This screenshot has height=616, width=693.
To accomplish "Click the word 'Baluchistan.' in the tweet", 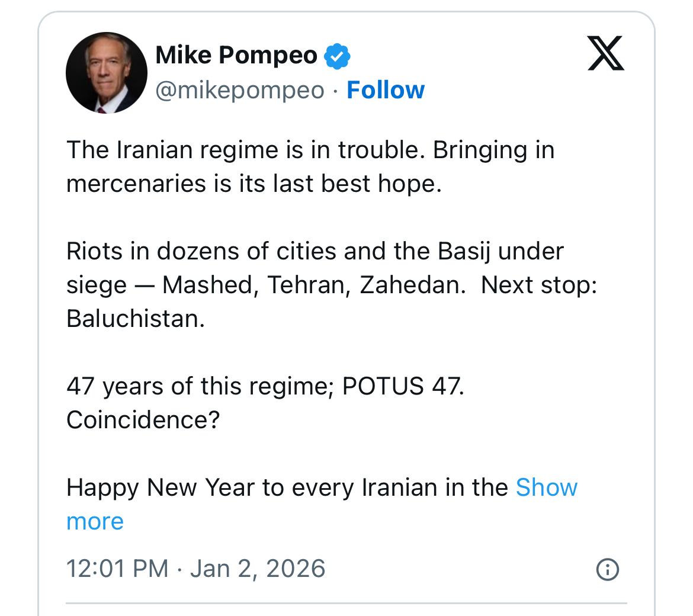I will pyautogui.click(x=136, y=319).
